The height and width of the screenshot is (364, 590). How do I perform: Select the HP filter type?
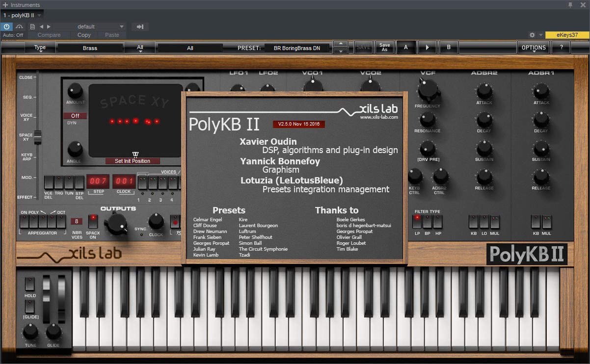click(x=438, y=221)
